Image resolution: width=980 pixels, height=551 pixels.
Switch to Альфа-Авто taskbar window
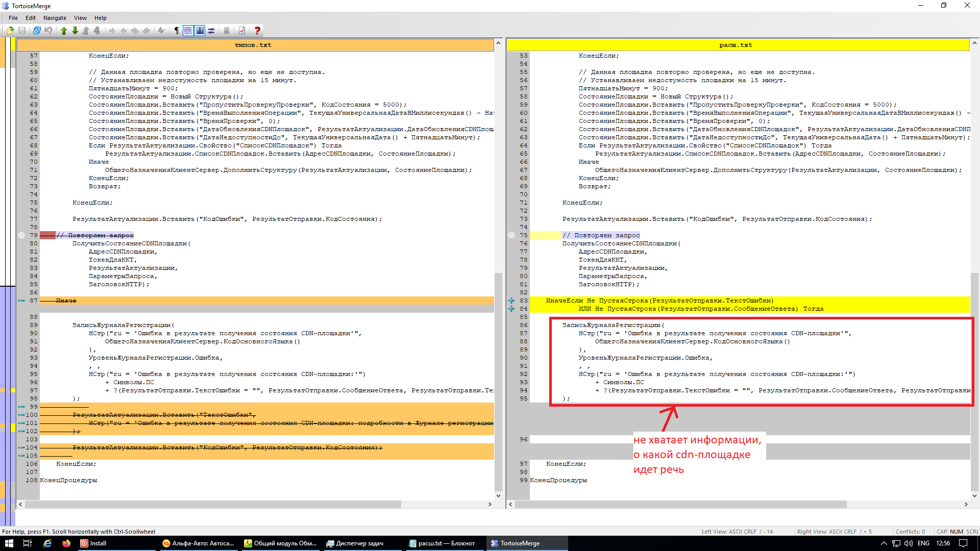point(198,543)
